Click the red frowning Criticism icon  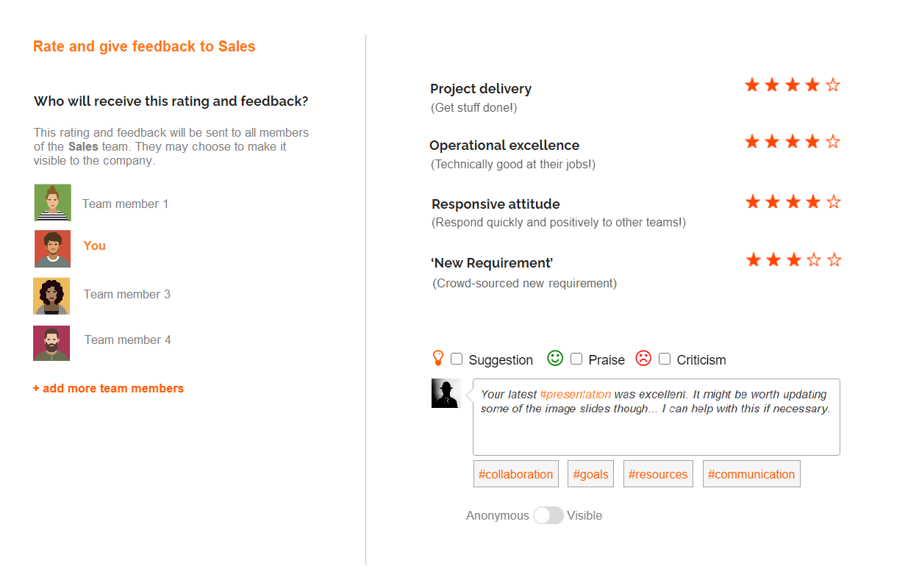pos(643,358)
